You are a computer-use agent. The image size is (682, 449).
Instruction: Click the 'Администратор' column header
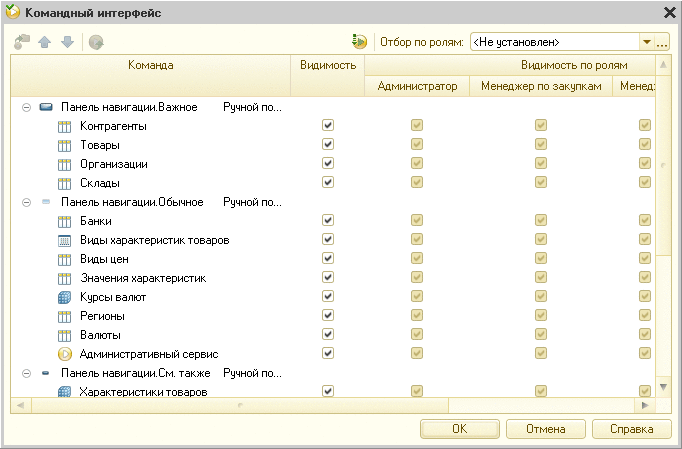pos(417,86)
